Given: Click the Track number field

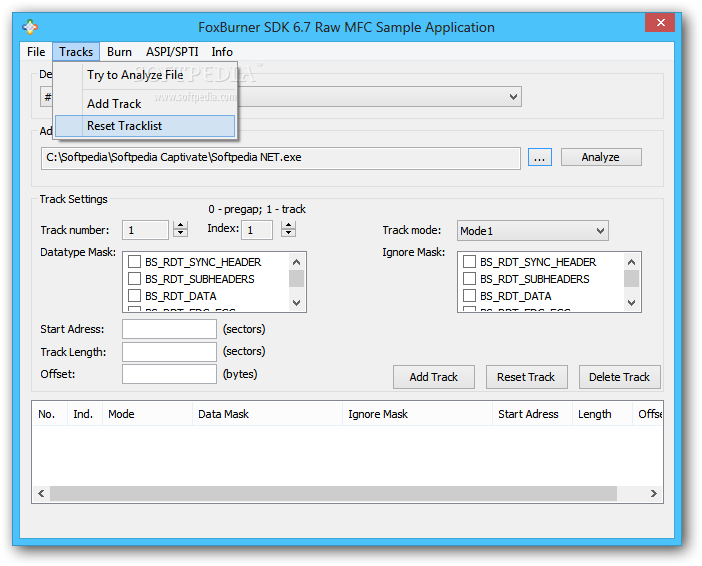Looking at the screenshot, I should [x=145, y=230].
